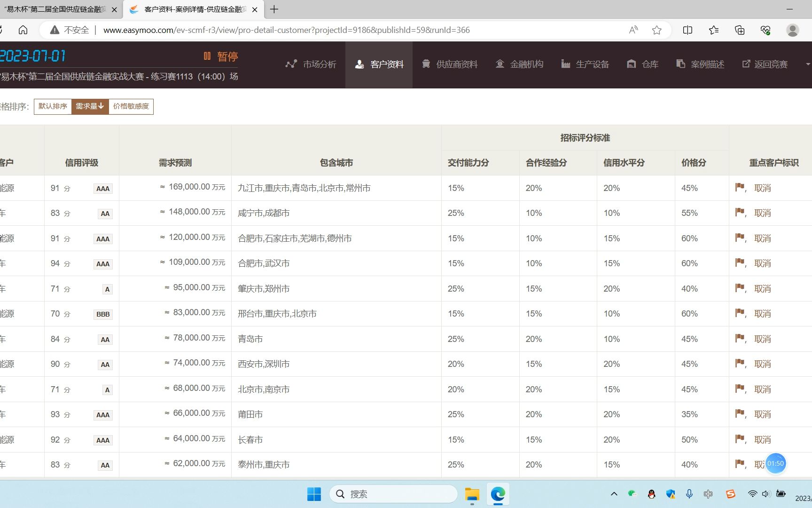Click 返回竞赛 link

pyautogui.click(x=765, y=64)
